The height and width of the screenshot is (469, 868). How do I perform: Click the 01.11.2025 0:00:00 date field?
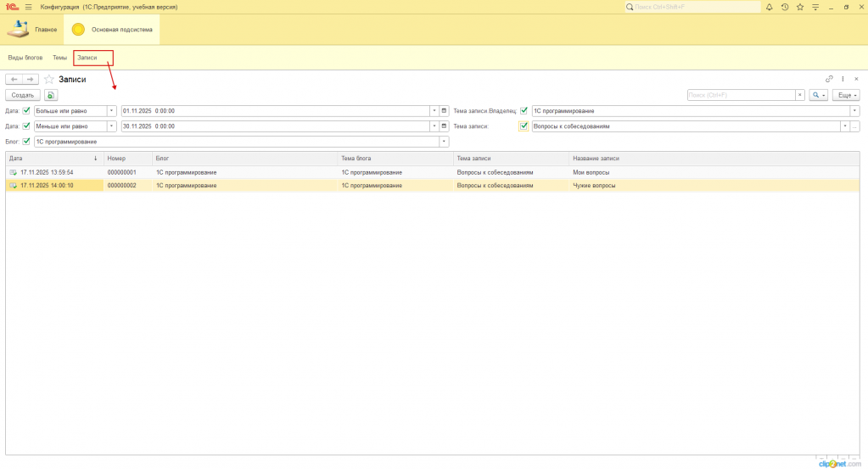click(276, 110)
